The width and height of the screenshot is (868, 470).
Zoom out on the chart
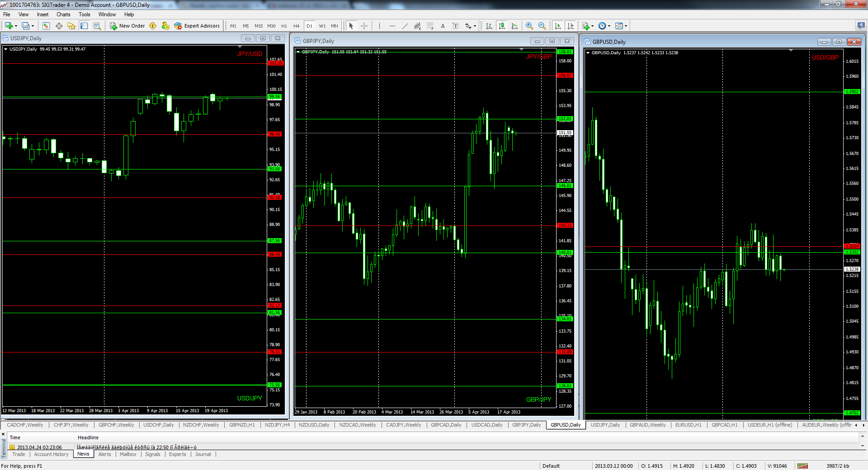click(x=542, y=26)
